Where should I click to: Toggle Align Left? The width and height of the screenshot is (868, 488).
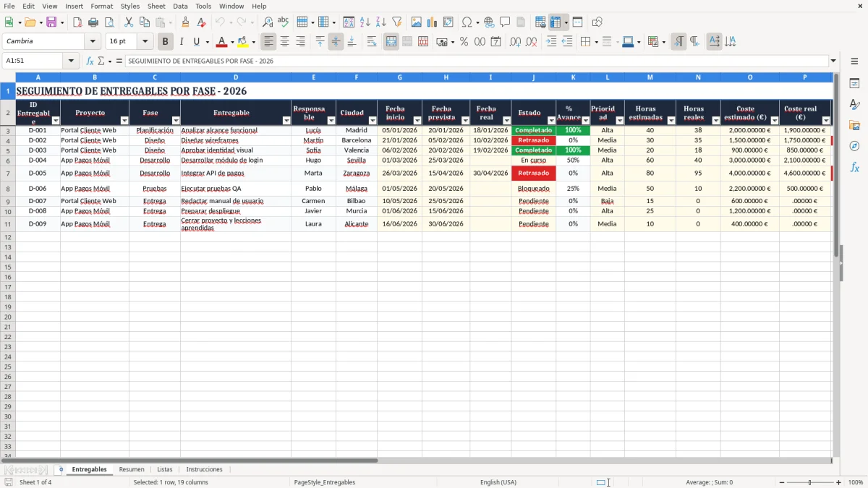click(x=268, y=42)
